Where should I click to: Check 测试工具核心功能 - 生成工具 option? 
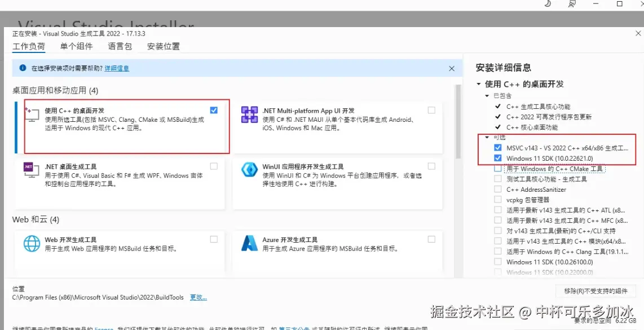coord(498,179)
